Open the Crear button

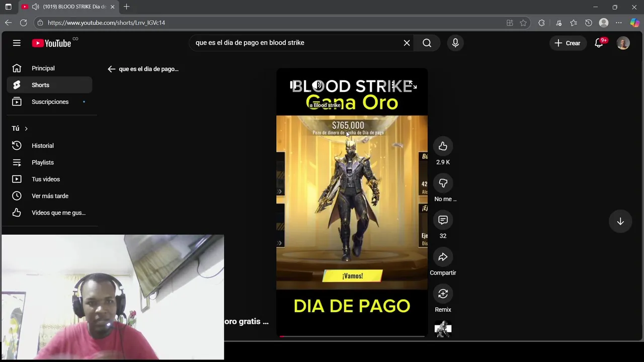[568, 43]
